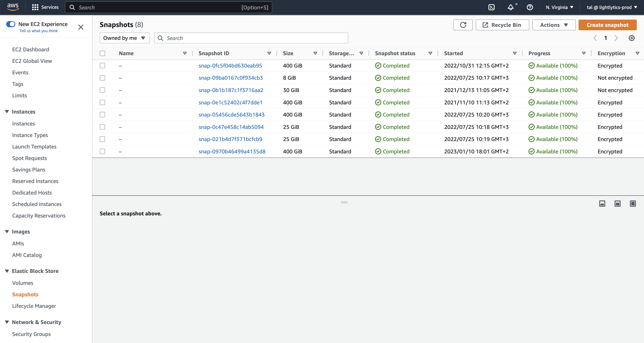The height and width of the screenshot is (343, 644).
Task: Go to Security Groups page
Action: click(31, 334)
